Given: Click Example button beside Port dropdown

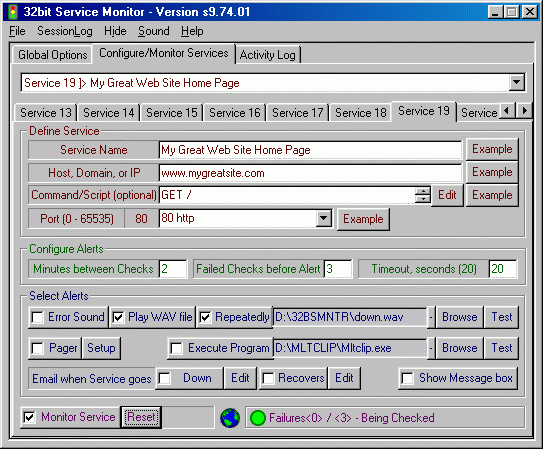Looking at the screenshot, I should pyautogui.click(x=363, y=219).
